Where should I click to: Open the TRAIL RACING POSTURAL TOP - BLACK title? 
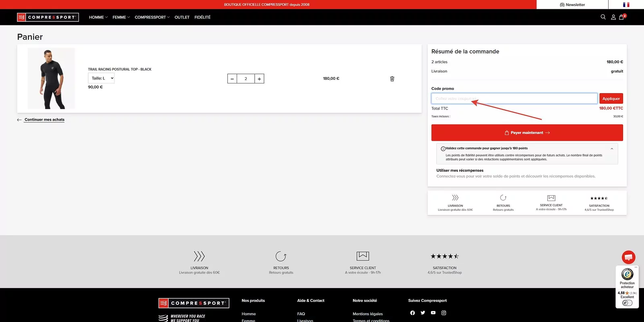tap(120, 69)
